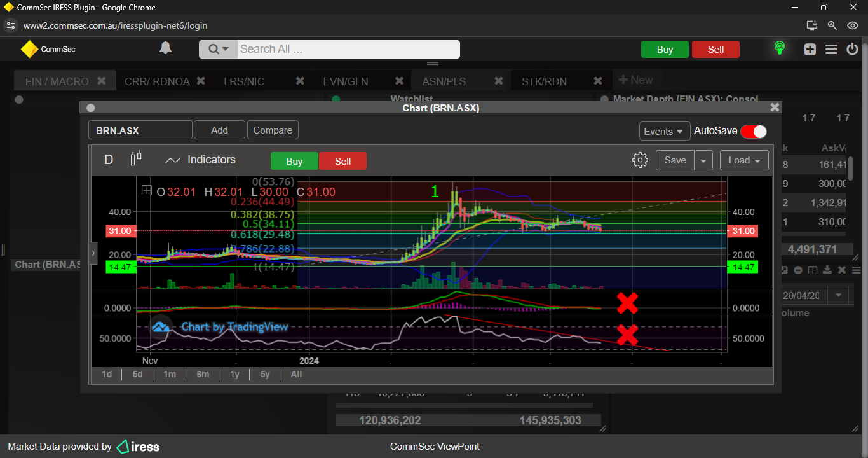Set chart range to 6m

click(x=203, y=375)
